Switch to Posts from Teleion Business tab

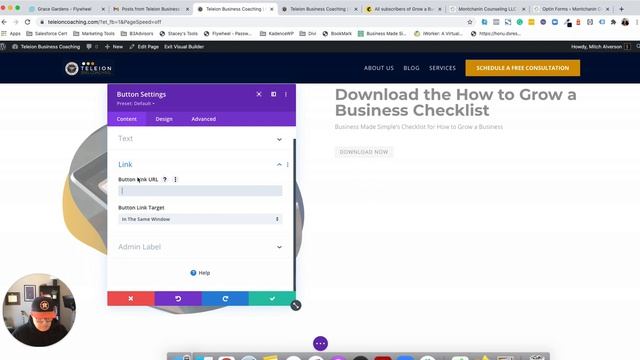coord(151,9)
